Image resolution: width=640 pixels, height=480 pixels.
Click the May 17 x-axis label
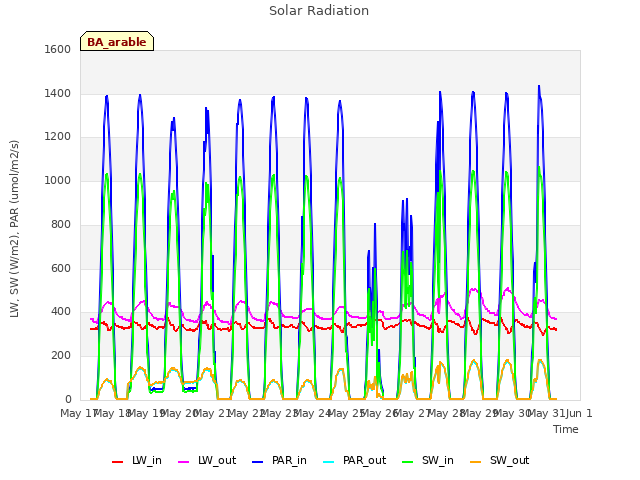[x=78, y=413]
